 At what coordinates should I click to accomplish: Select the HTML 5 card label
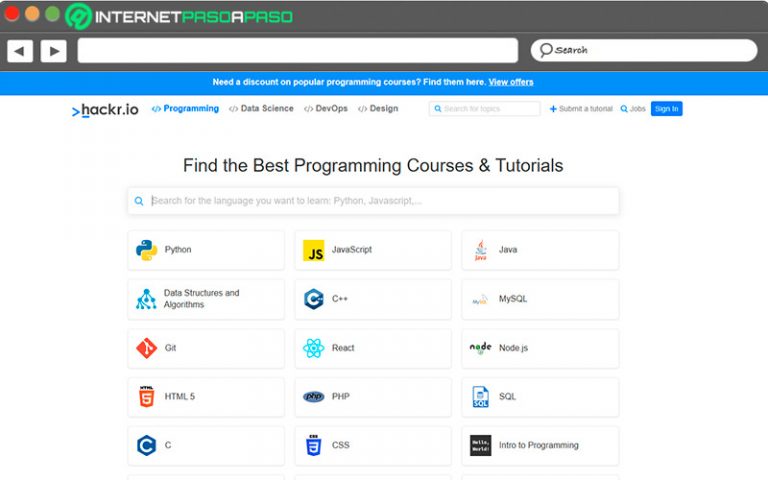pyautogui.click(x=179, y=396)
